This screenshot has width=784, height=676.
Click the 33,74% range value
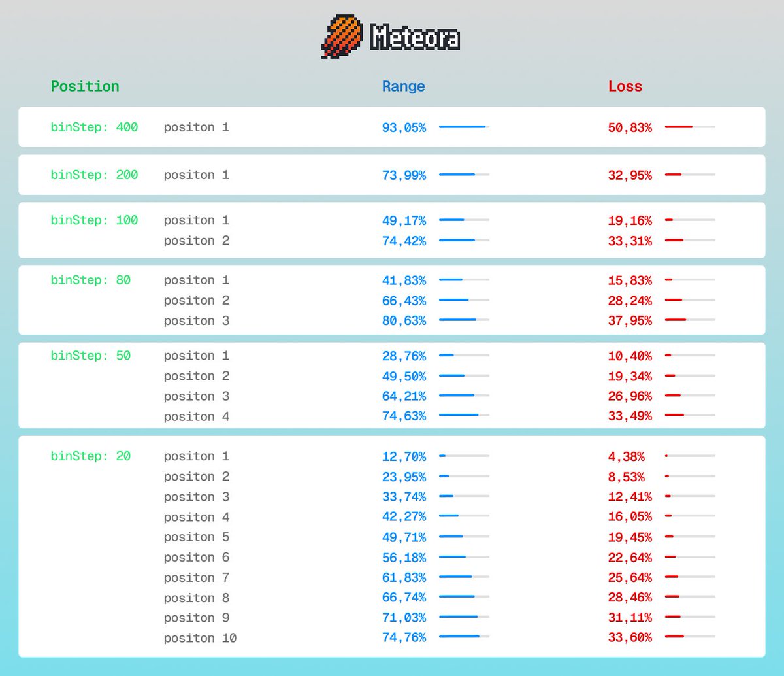[x=404, y=497]
